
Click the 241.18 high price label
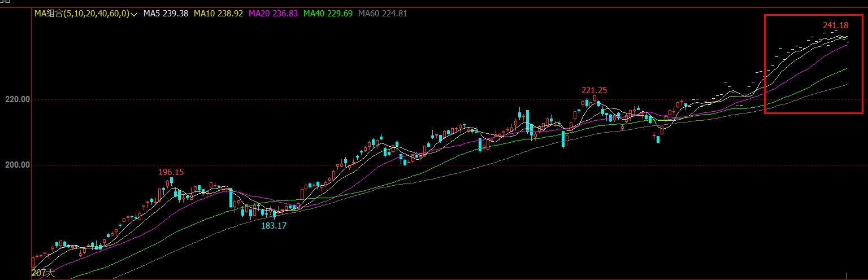pos(835,25)
